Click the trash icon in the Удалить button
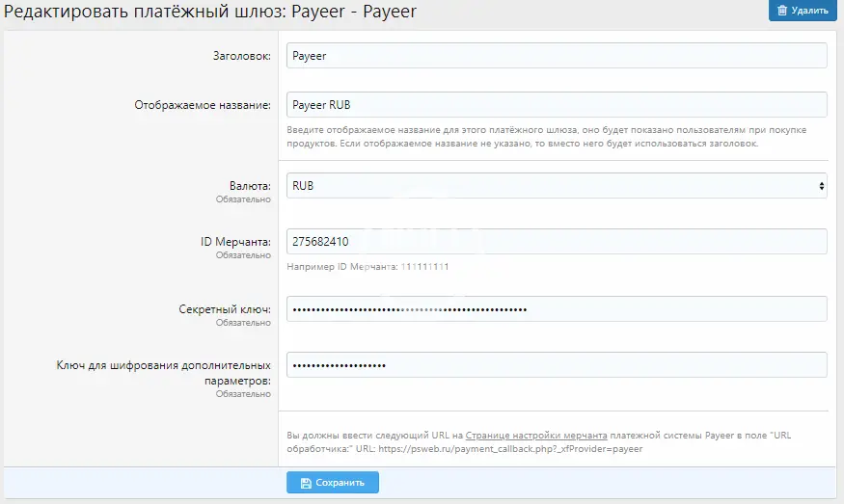Image resolution: width=844 pixels, height=504 pixels. [782, 11]
